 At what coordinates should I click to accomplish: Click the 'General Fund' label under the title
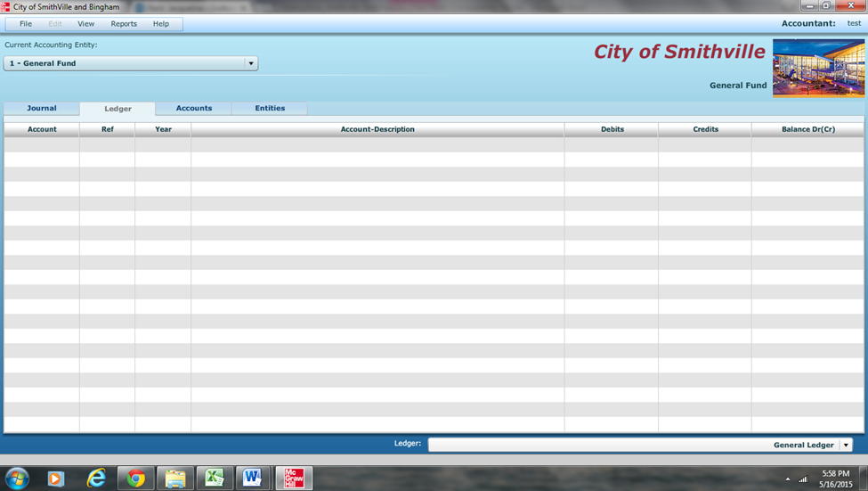pyautogui.click(x=738, y=86)
